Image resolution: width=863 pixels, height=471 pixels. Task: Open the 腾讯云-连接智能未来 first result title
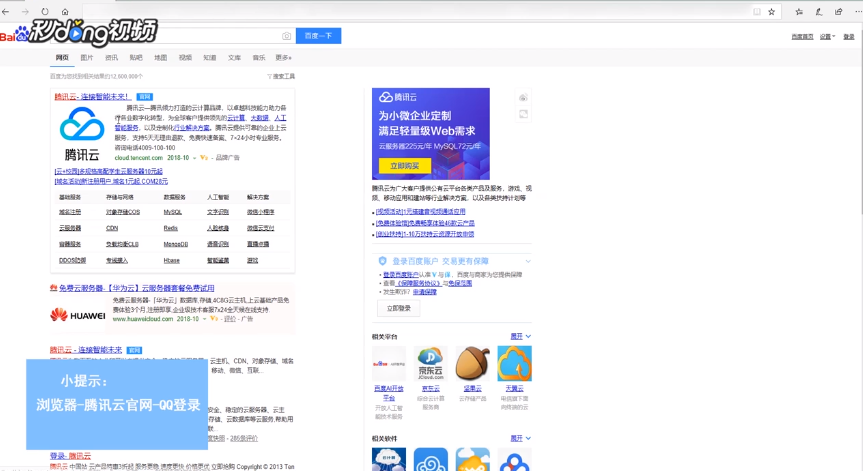click(92, 96)
